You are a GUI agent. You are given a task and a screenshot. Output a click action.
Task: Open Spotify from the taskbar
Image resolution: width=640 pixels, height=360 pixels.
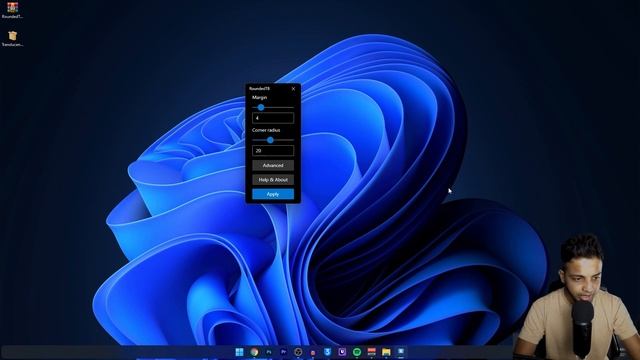pyautogui.click(x=357, y=352)
